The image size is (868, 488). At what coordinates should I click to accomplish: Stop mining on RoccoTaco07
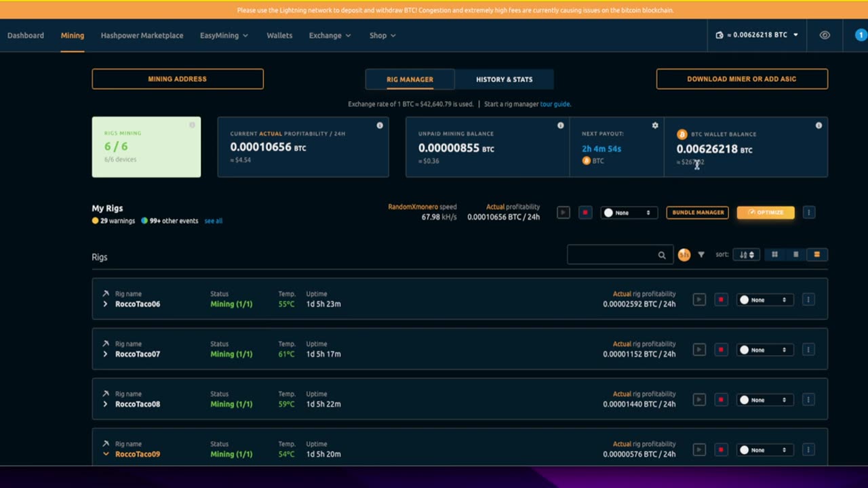click(721, 350)
